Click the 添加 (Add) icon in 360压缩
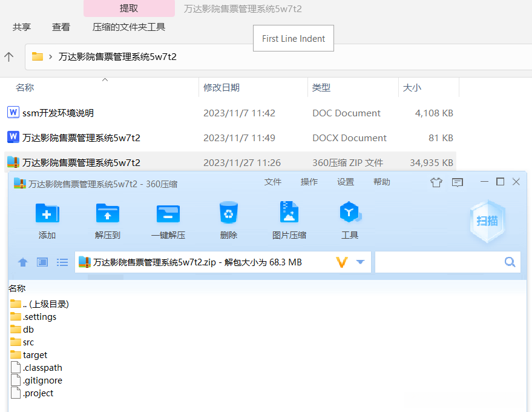 coord(47,213)
